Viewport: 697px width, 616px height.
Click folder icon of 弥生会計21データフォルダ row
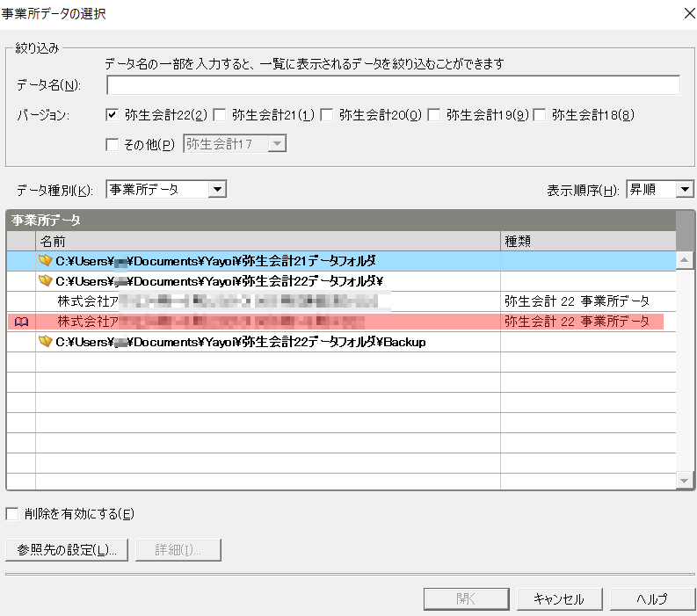pyautogui.click(x=46, y=260)
